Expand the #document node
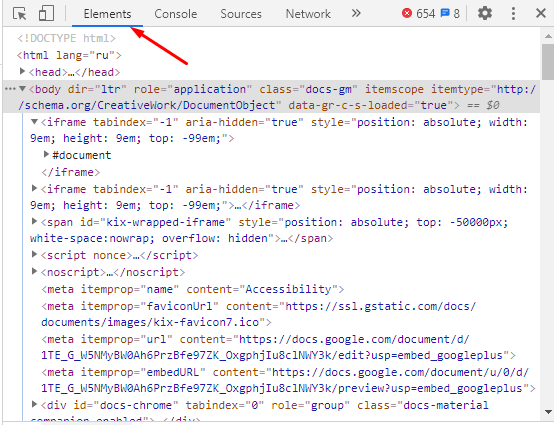The height and width of the screenshot is (425, 554). [x=46, y=154]
